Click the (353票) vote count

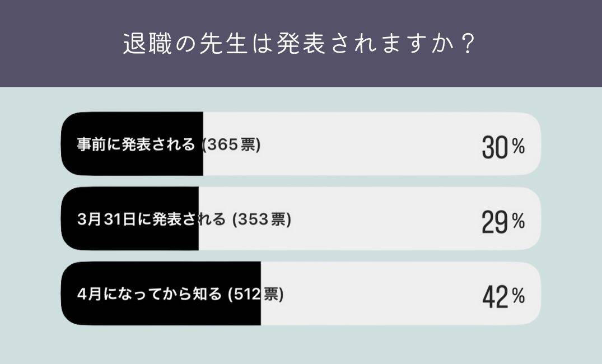tap(262, 219)
